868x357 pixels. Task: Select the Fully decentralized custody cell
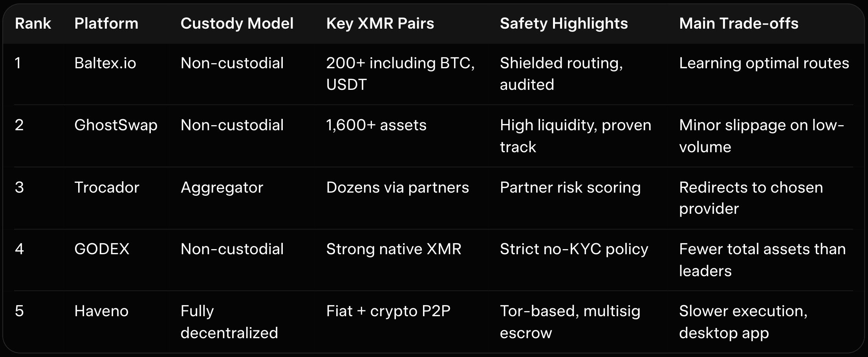tap(229, 322)
